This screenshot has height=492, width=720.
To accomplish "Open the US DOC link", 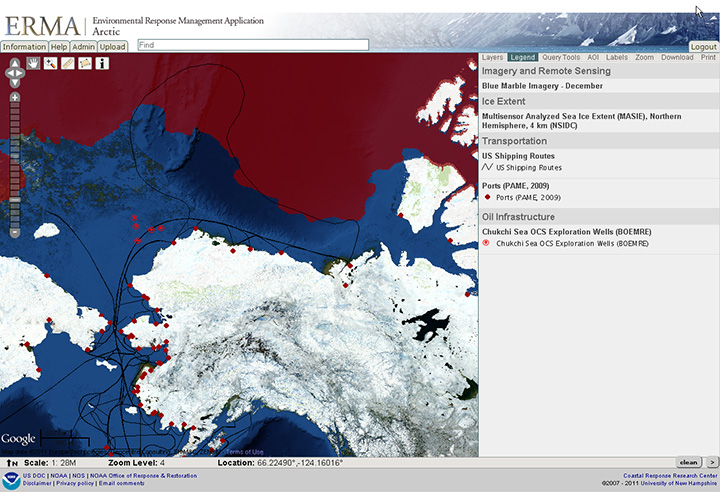I will 34,475.
